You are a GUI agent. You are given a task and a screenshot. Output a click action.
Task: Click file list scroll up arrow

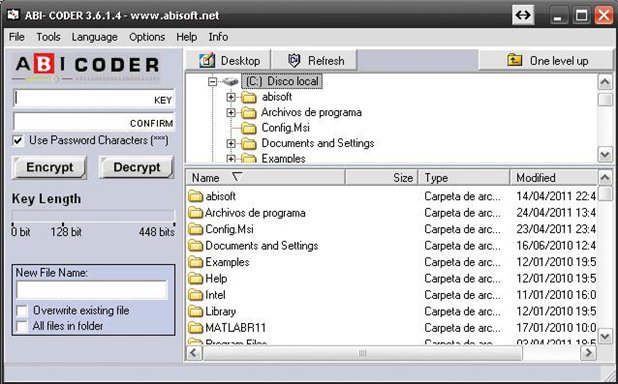click(605, 177)
